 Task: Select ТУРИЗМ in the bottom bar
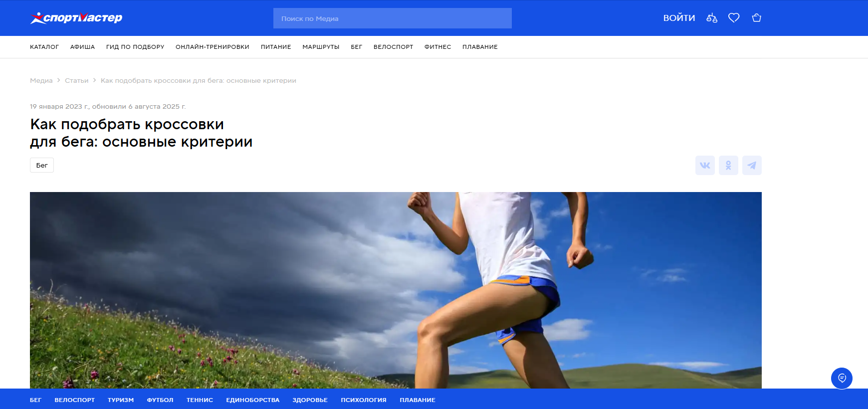[x=121, y=400]
